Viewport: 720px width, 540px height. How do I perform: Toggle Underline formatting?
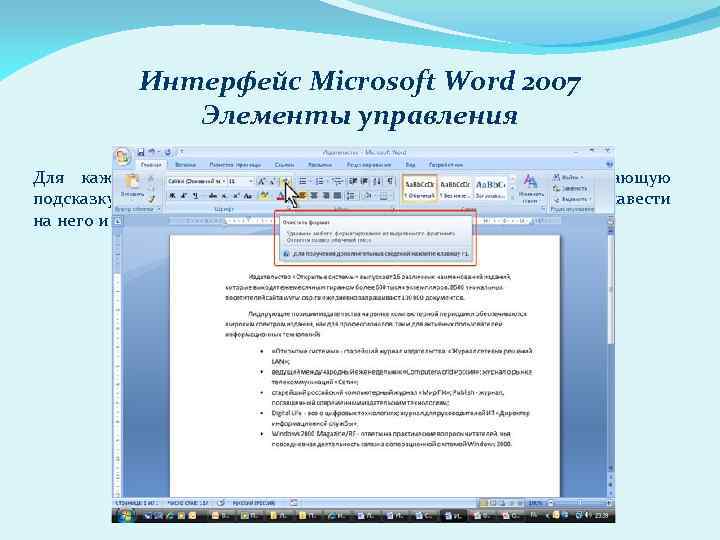pos(196,196)
